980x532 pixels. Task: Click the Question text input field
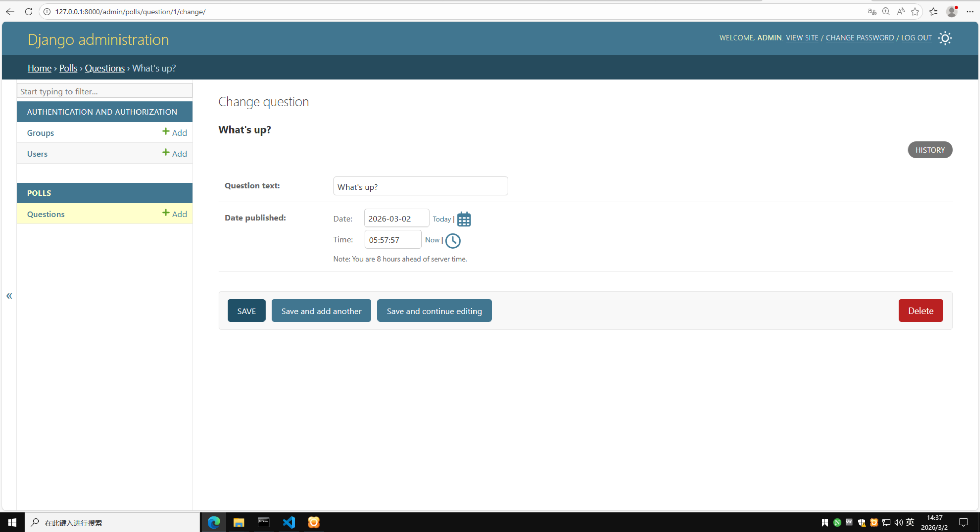tap(420, 186)
